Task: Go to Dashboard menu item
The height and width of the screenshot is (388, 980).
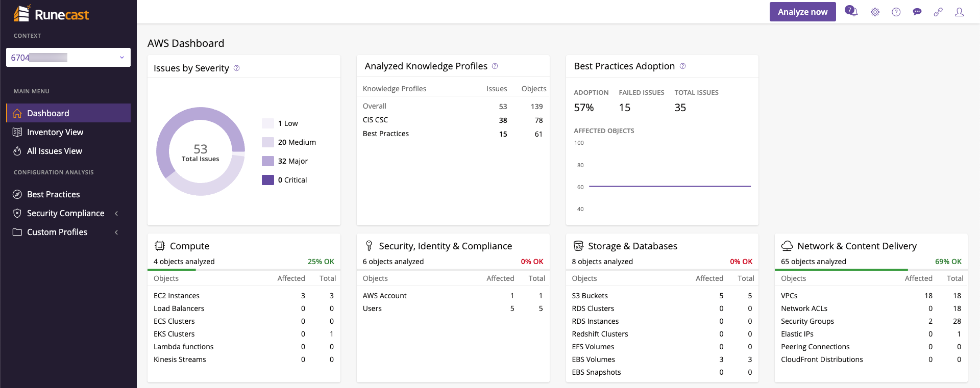Action: click(x=68, y=113)
